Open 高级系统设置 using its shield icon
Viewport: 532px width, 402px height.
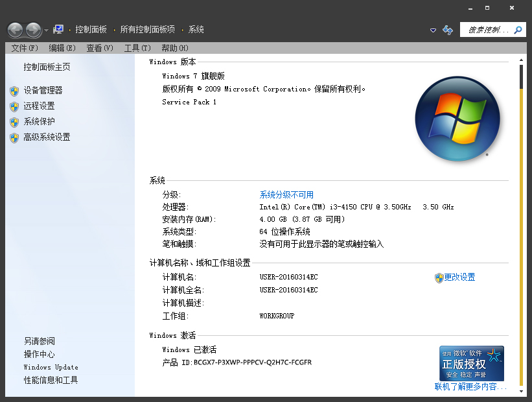[14, 137]
